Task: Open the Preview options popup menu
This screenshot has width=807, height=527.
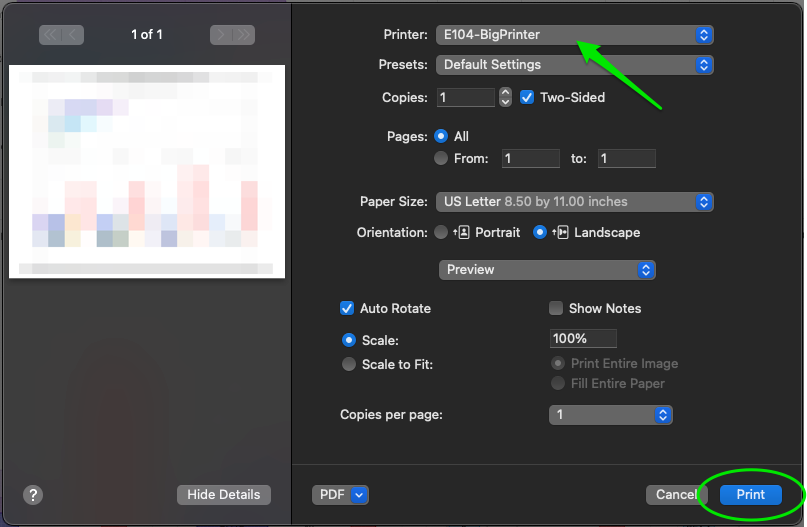Action: point(547,270)
